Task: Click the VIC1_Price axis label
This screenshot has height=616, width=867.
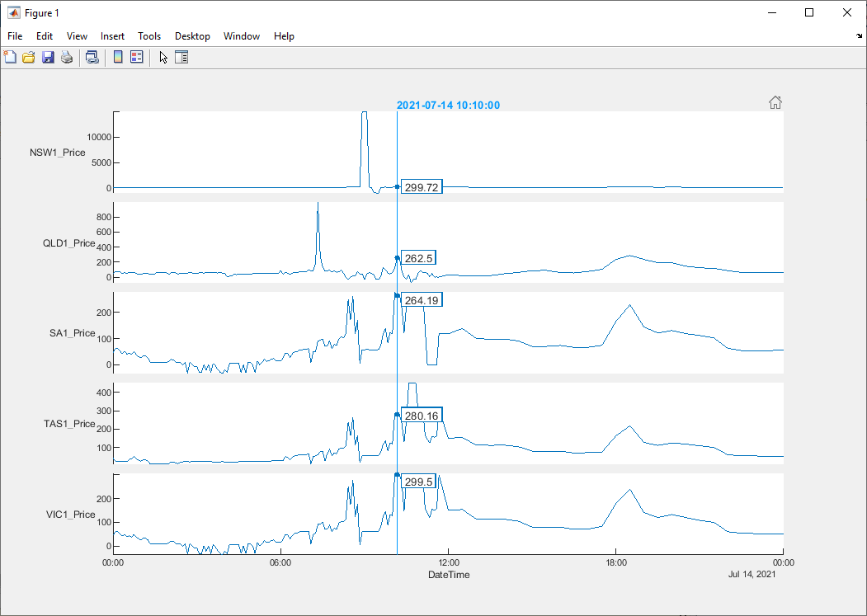Action: point(71,515)
